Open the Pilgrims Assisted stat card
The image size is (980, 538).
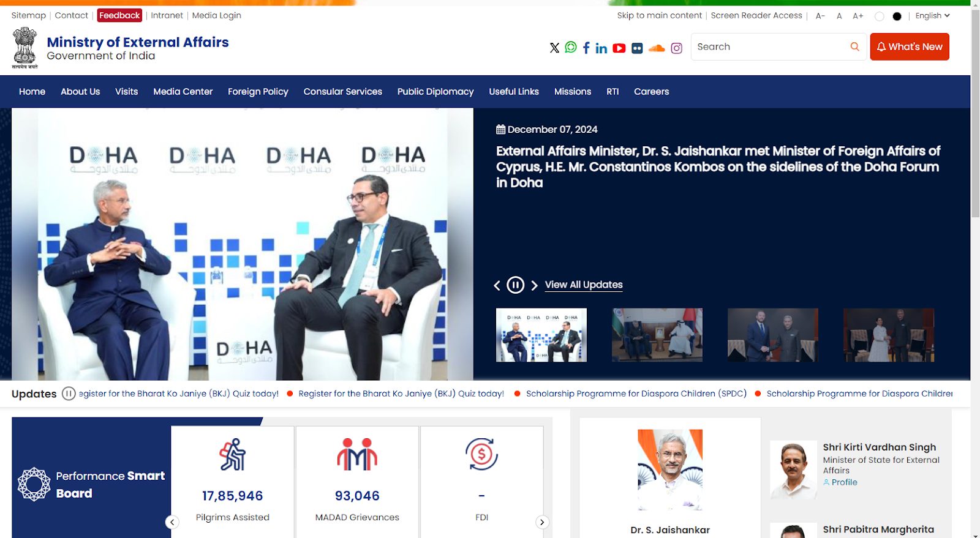(x=233, y=482)
